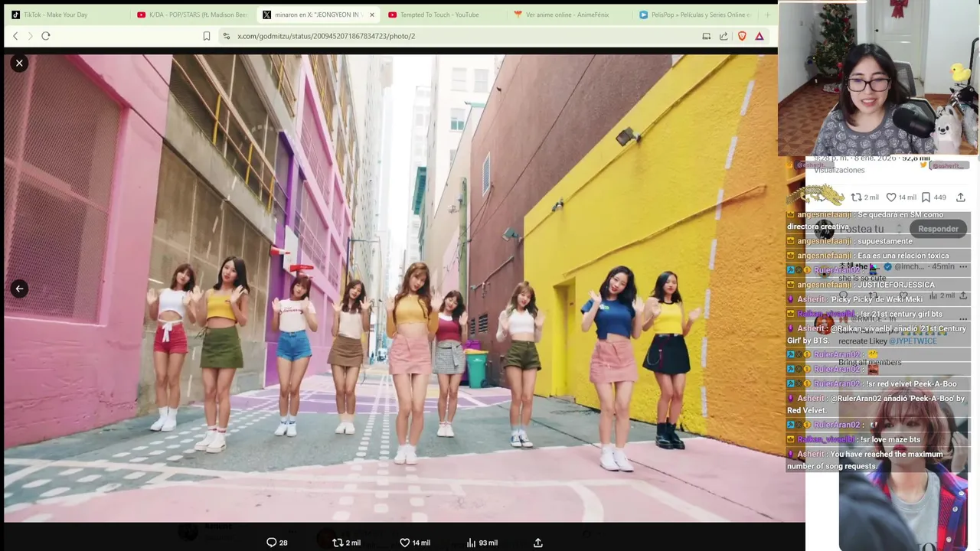Click the browser back arrow
The image size is (980, 551).
pyautogui.click(x=15, y=36)
